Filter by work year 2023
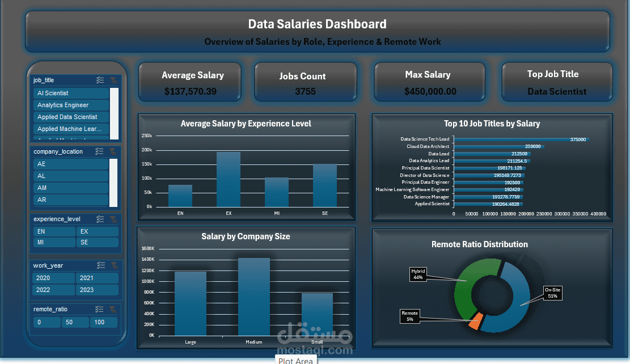Screen dimensions: 630x364 tap(97, 290)
